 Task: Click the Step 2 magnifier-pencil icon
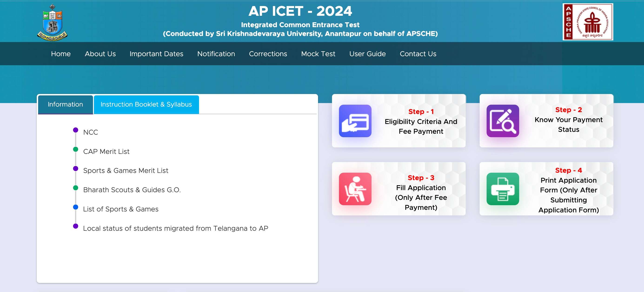[503, 121]
